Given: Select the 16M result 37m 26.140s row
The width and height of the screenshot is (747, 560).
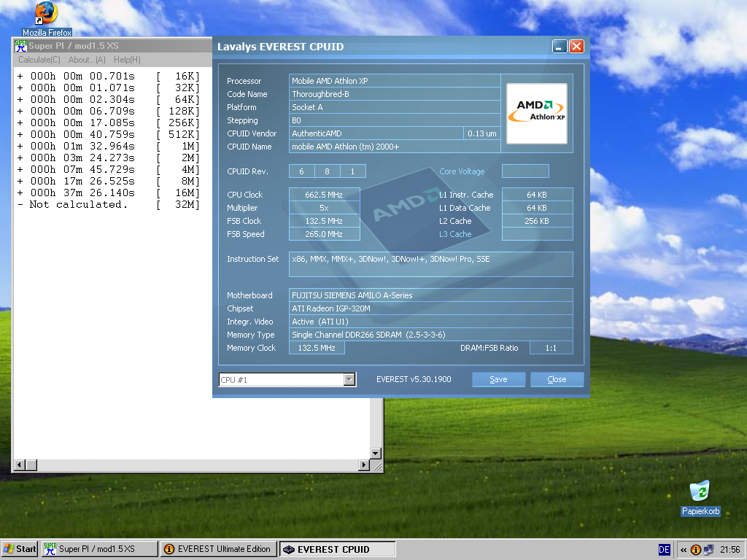Looking at the screenshot, I should point(108,192).
